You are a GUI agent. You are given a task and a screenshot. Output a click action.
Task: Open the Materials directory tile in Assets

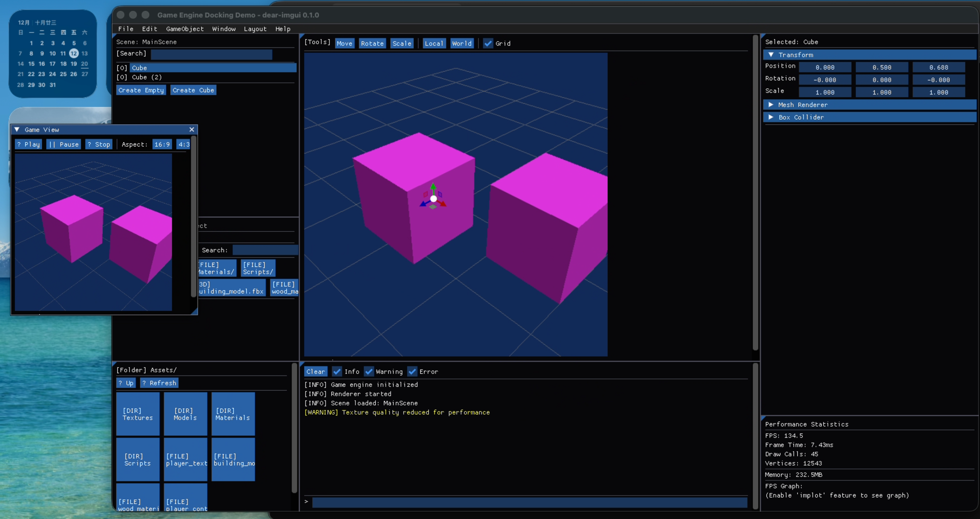coord(233,414)
